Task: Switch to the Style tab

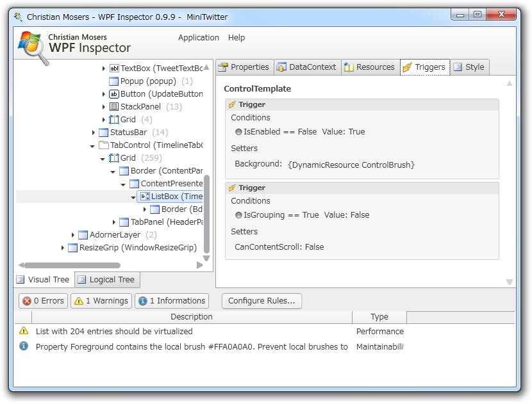Action: click(x=470, y=67)
